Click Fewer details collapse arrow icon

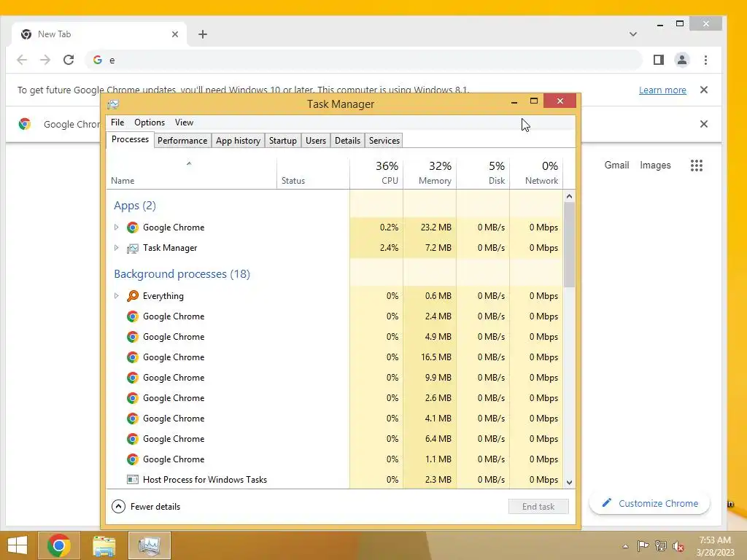coord(119,506)
